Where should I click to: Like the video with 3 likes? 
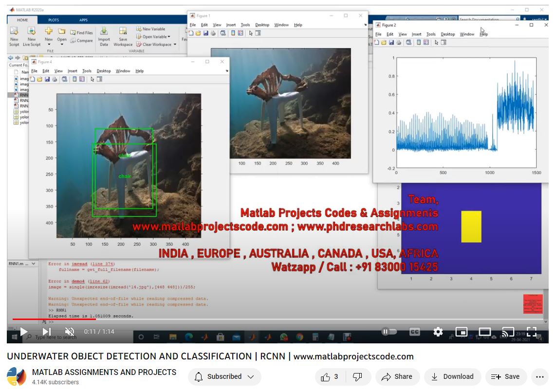tap(329, 377)
